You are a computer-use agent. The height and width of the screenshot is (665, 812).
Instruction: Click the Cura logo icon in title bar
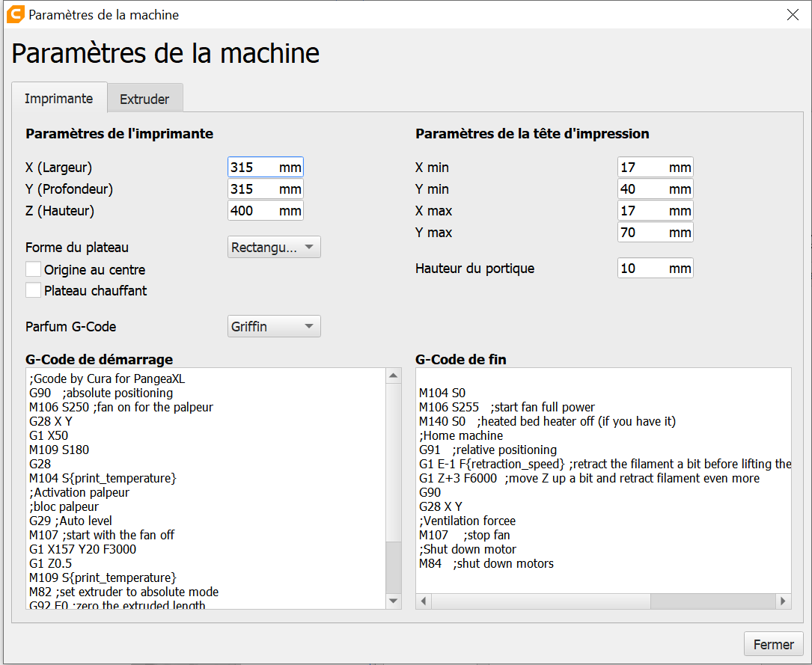point(15,14)
